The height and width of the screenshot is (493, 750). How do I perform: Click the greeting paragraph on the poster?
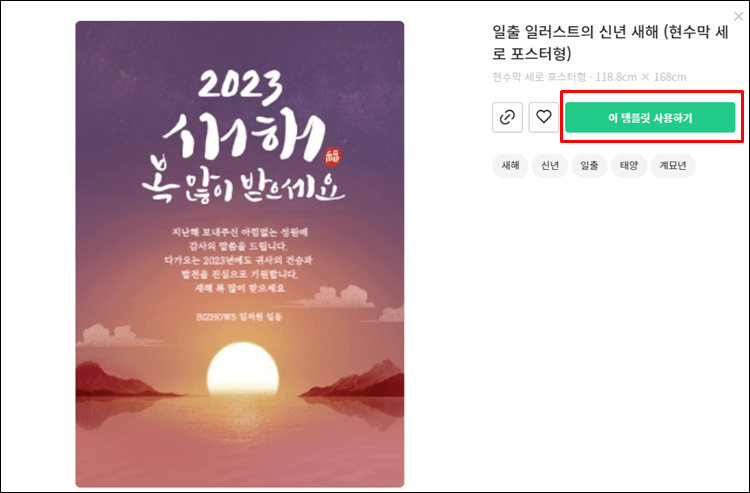coord(240,260)
